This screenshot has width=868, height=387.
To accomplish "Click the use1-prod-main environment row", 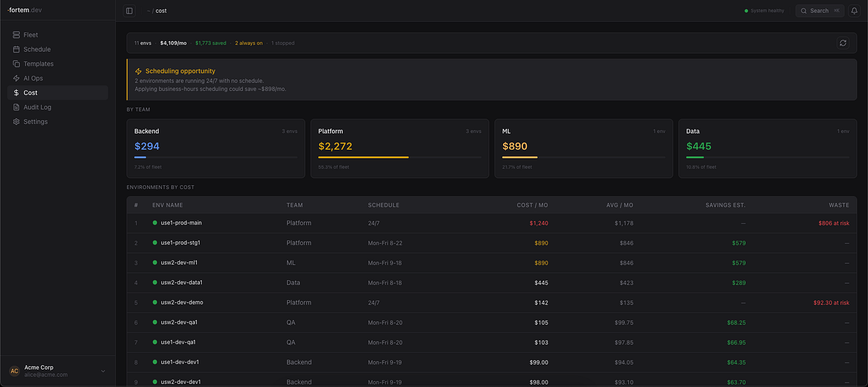I will tap(491, 223).
